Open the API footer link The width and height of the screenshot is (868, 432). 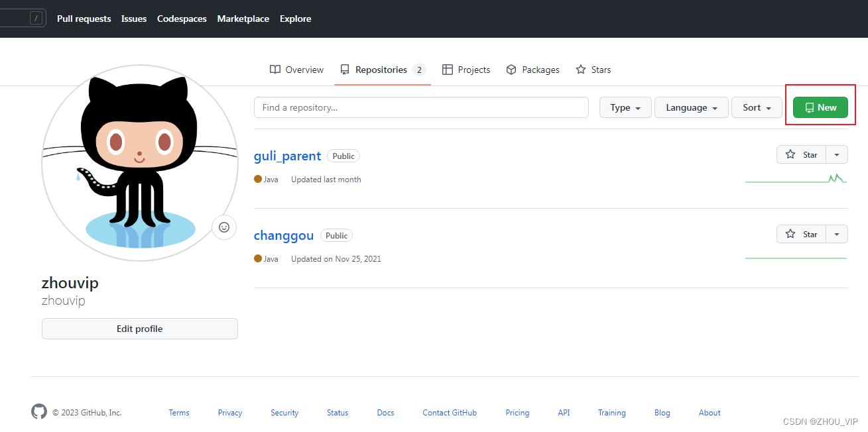coord(564,412)
